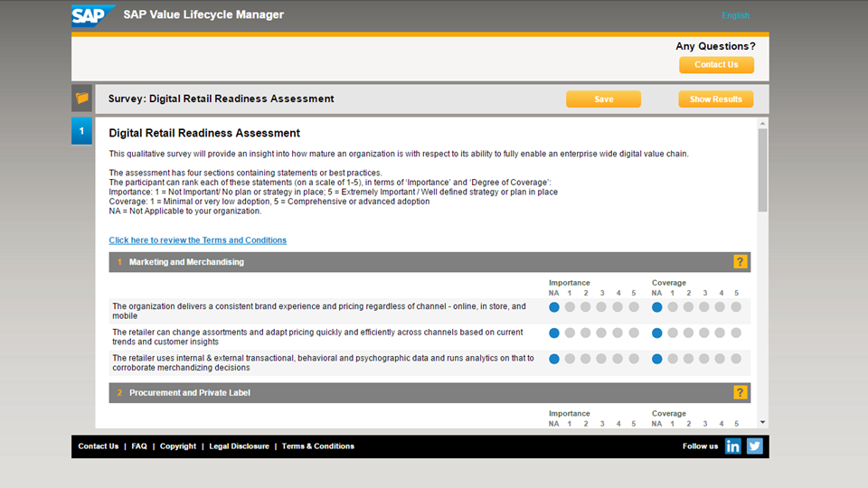Open the survey folder icon

tap(82, 98)
